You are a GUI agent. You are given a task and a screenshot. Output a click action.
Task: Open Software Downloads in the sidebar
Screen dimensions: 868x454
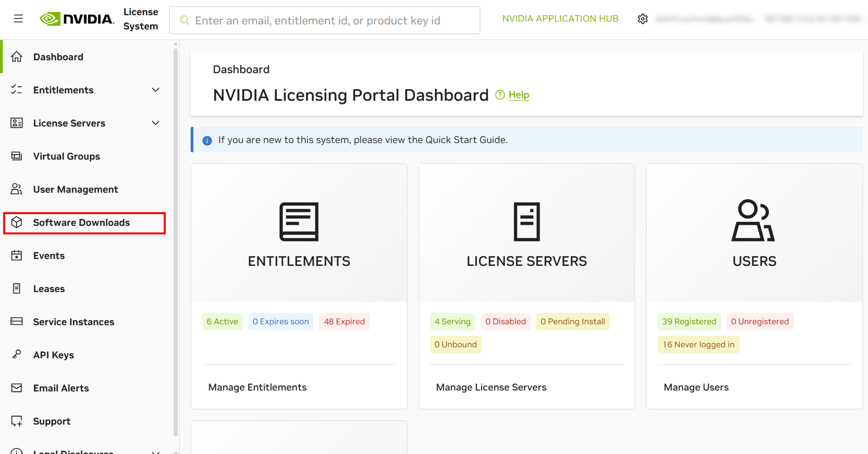[x=81, y=222]
